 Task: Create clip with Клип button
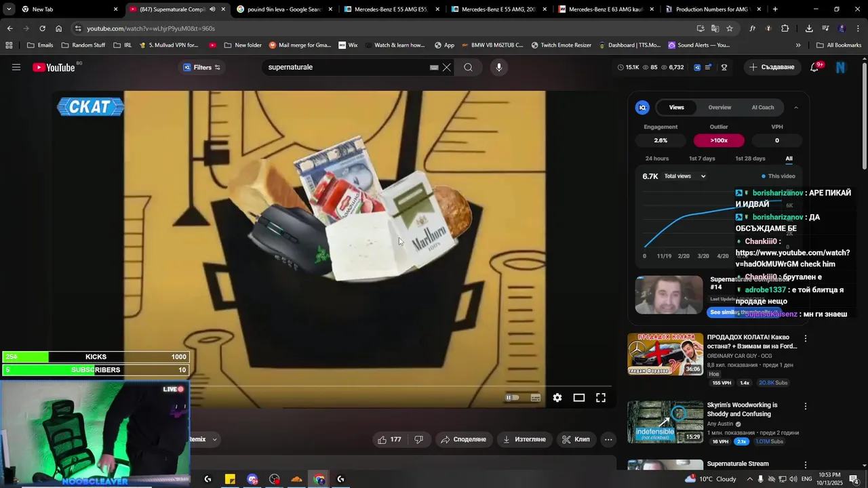(576, 439)
